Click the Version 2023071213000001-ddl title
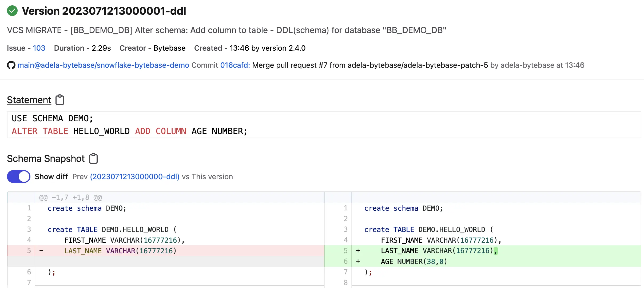The height and width of the screenshot is (288, 644). [x=104, y=11]
